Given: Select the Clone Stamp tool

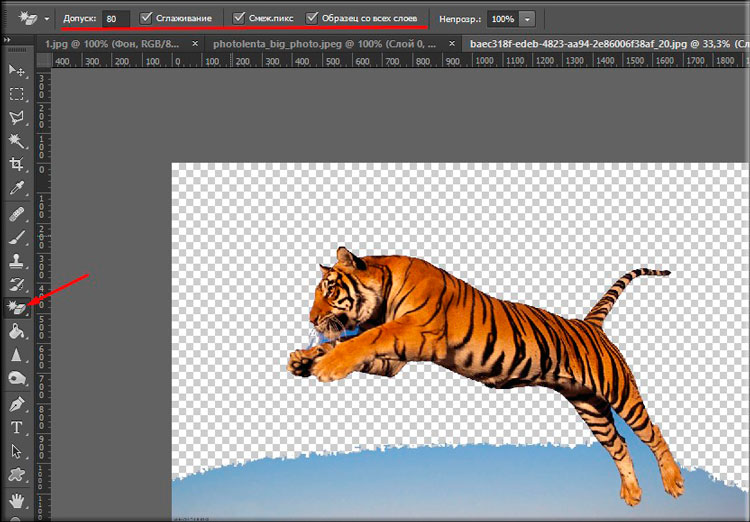Looking at the screenshot, I should point(17,261).
